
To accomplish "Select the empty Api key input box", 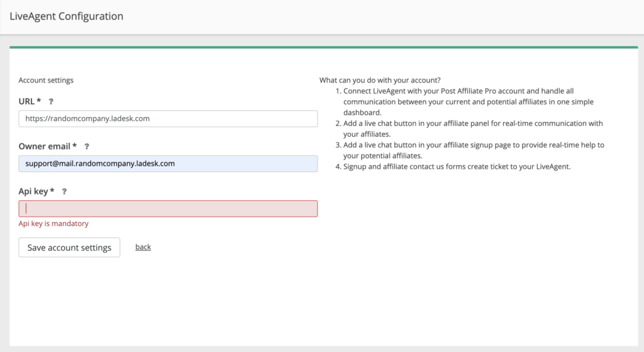I will 168,208.
